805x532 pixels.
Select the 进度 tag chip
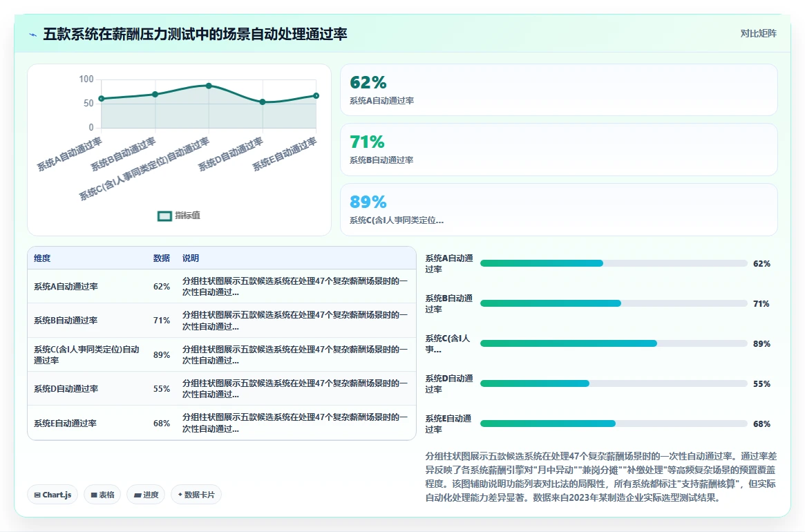(146, 495)
